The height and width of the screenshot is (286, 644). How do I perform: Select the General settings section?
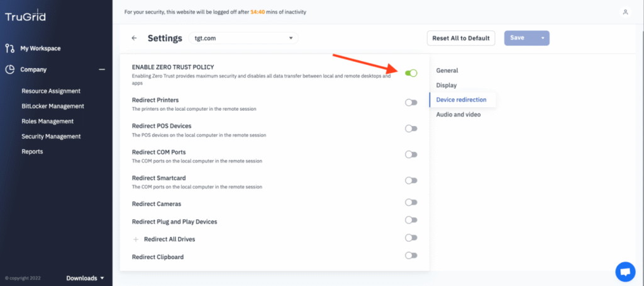click(x=447, y=71)
